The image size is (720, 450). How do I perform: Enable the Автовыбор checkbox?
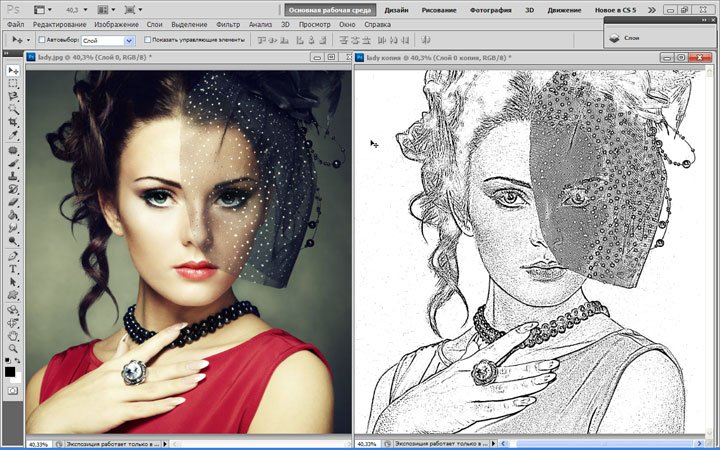41,40
